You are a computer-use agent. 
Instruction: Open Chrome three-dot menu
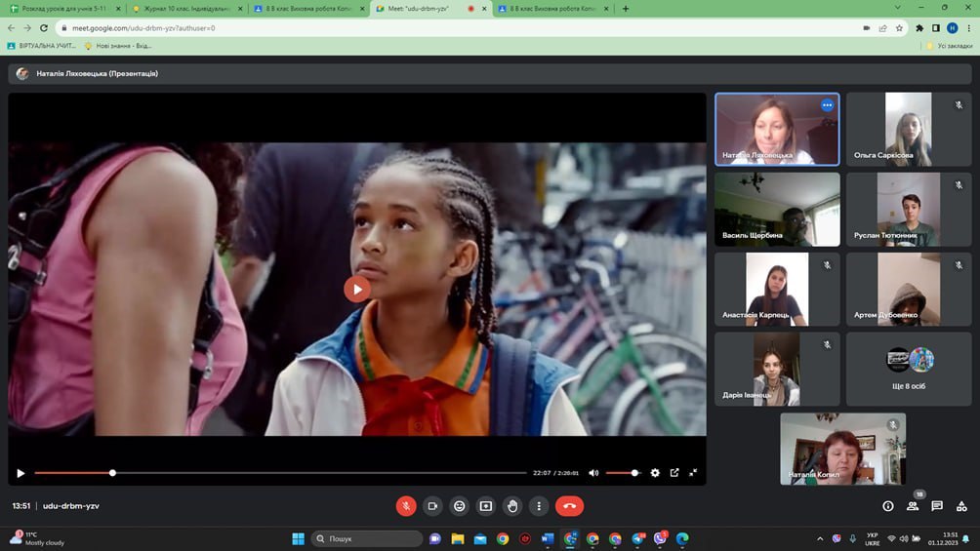tap(968, 28)
